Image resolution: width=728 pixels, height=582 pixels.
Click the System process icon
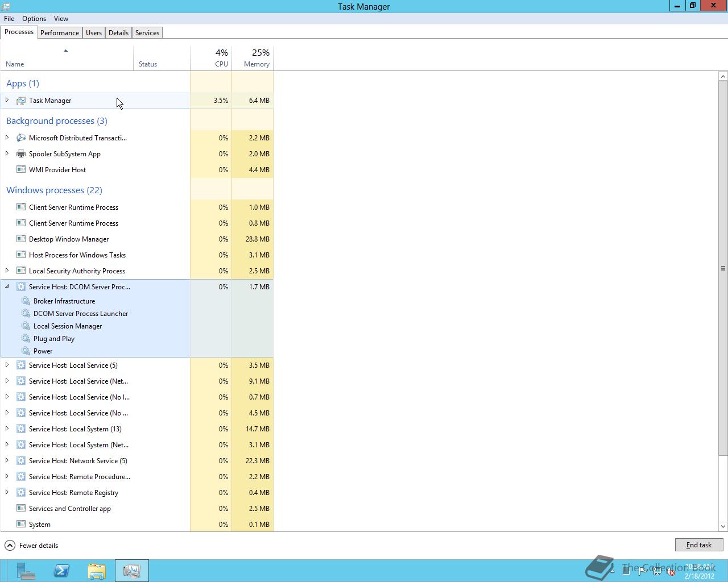click(21, 525)
